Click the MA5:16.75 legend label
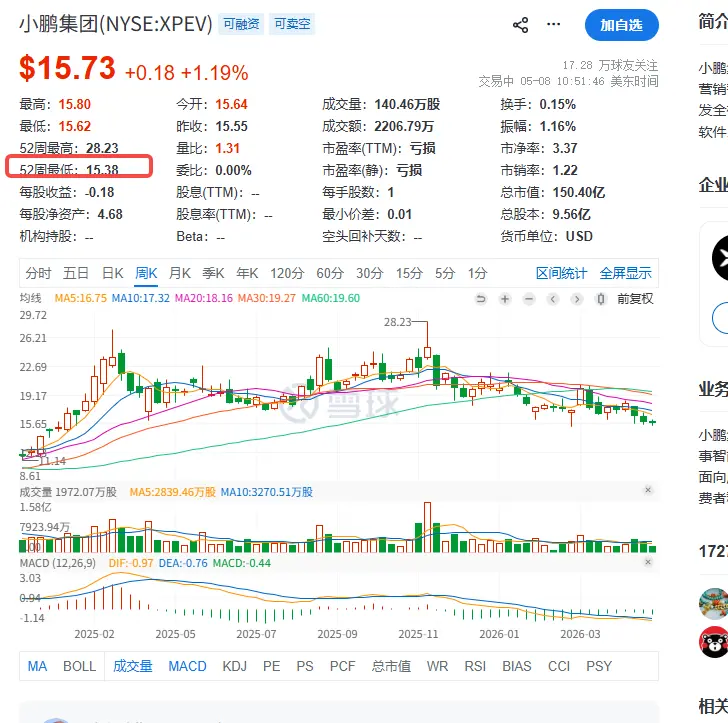 pyautogui.click(x=80, y=298)
